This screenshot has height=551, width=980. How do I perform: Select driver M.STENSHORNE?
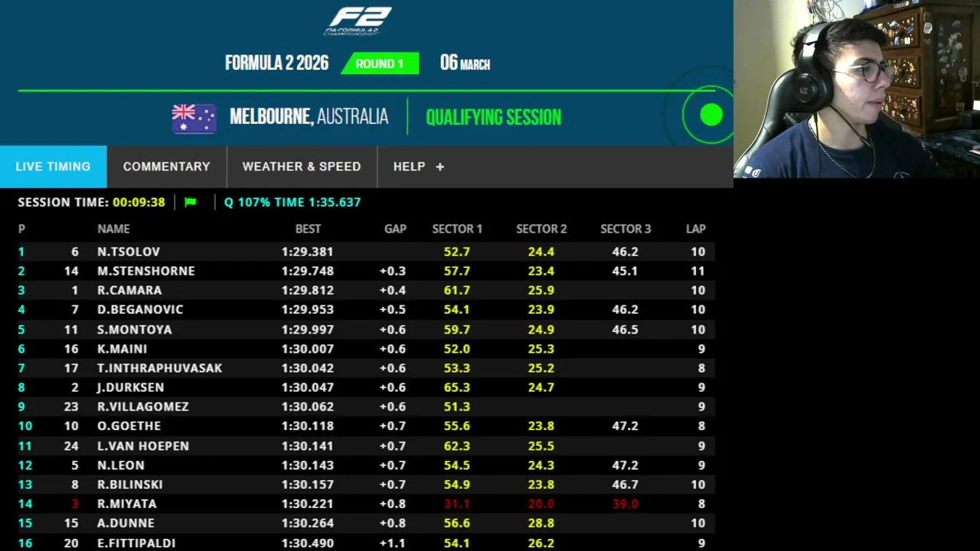(x=146, y=271)
